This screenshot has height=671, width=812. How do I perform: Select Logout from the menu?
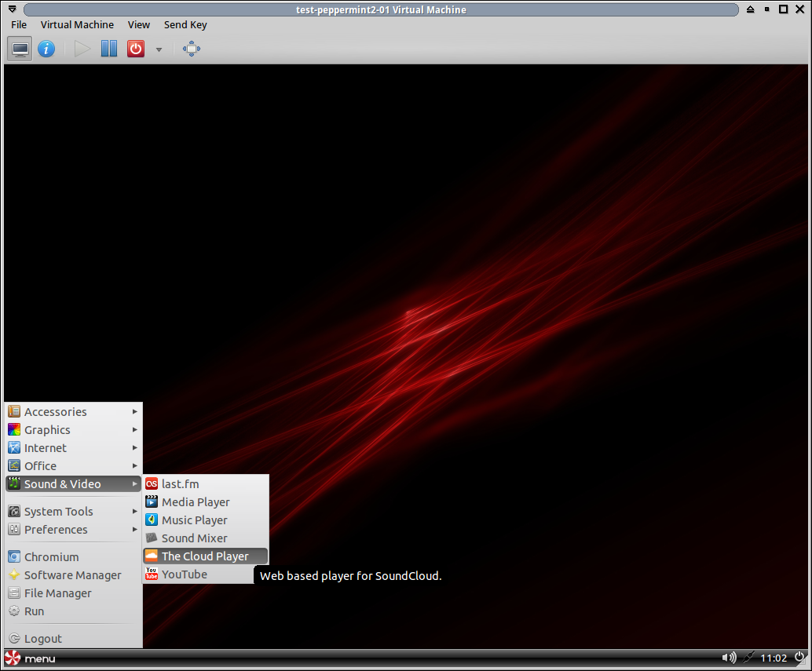[74, 639]
